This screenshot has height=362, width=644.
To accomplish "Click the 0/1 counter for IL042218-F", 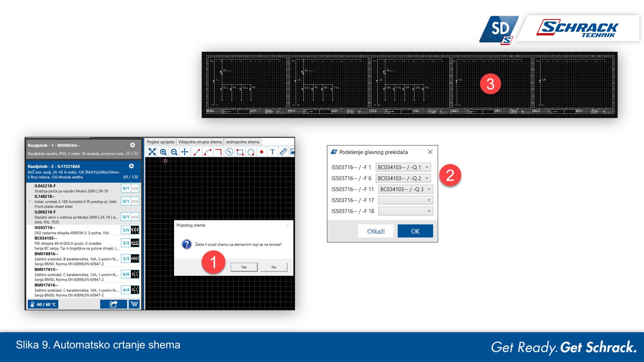I will click(x=126, y=188).
